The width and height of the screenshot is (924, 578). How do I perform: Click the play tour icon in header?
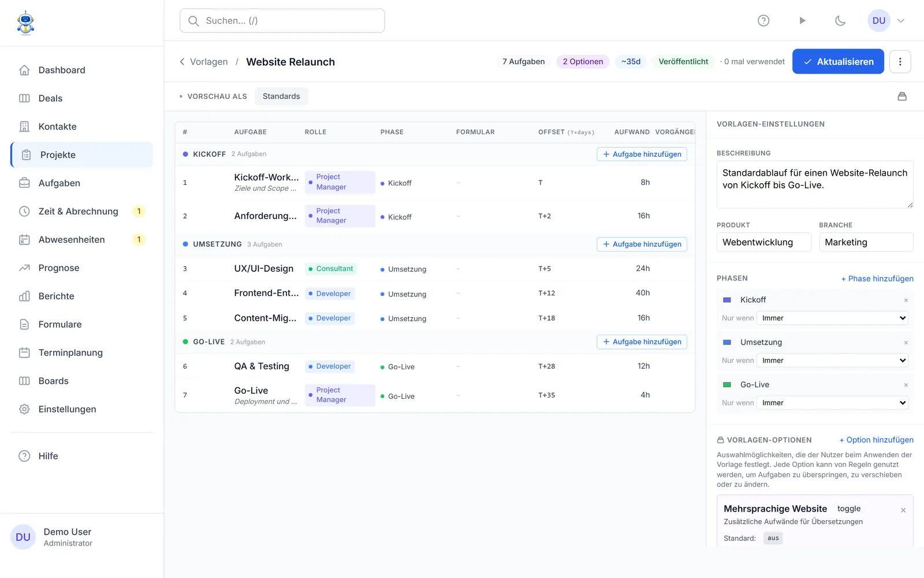coord(802,21)
